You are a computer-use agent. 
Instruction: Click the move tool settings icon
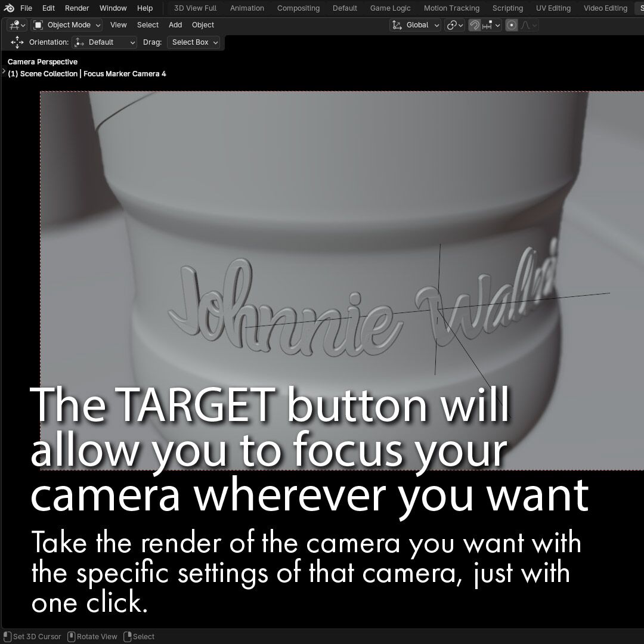click(17, 42)
